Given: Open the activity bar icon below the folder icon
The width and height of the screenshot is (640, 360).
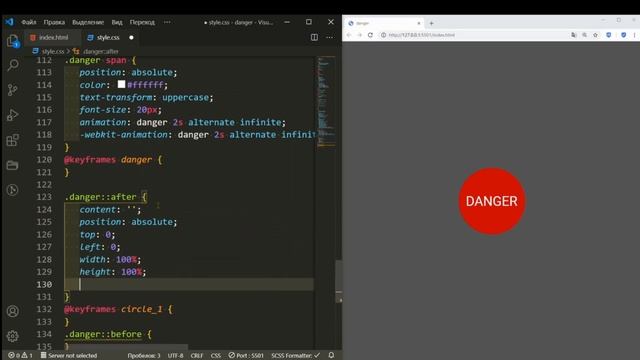Looking at the screenshot, I should pyautogui.click(x=13, y=190).
